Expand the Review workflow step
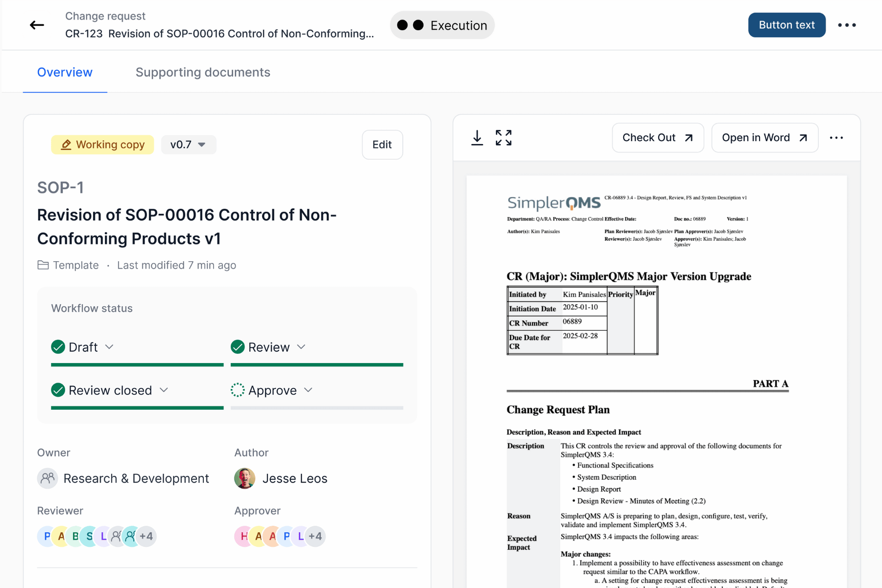This screenshot has height=588, width=882. click(x=301, y=347)
